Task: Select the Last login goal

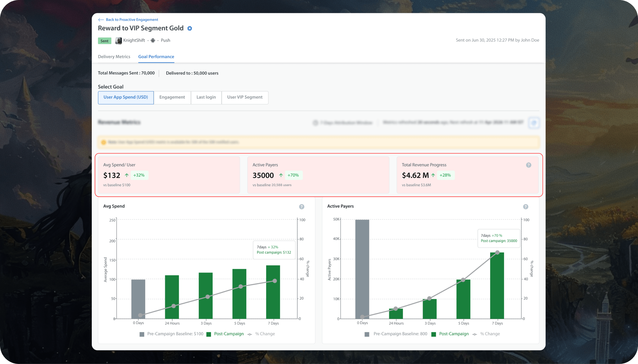Action: pyautogui.click(x=206, y=97)
